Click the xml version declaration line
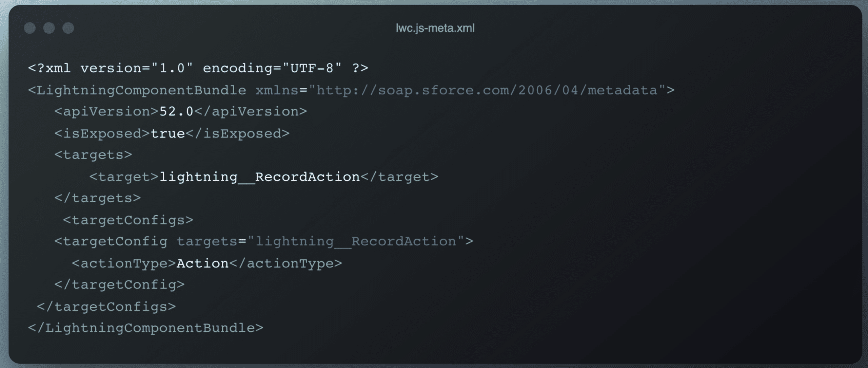The height and width of the screenshot is (368, 868). coord(198,68)
